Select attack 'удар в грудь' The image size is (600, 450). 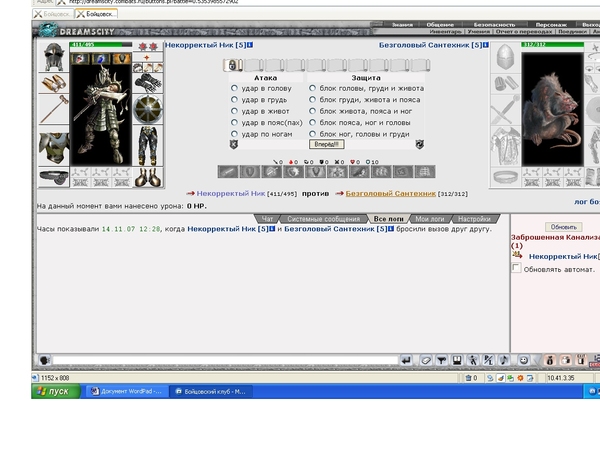[234, 100]
